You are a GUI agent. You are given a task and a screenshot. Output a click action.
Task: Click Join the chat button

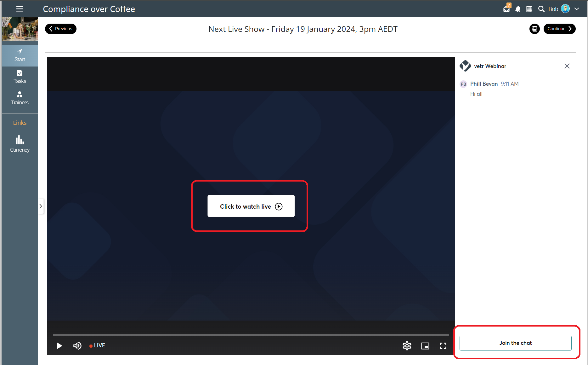point(515,343)
